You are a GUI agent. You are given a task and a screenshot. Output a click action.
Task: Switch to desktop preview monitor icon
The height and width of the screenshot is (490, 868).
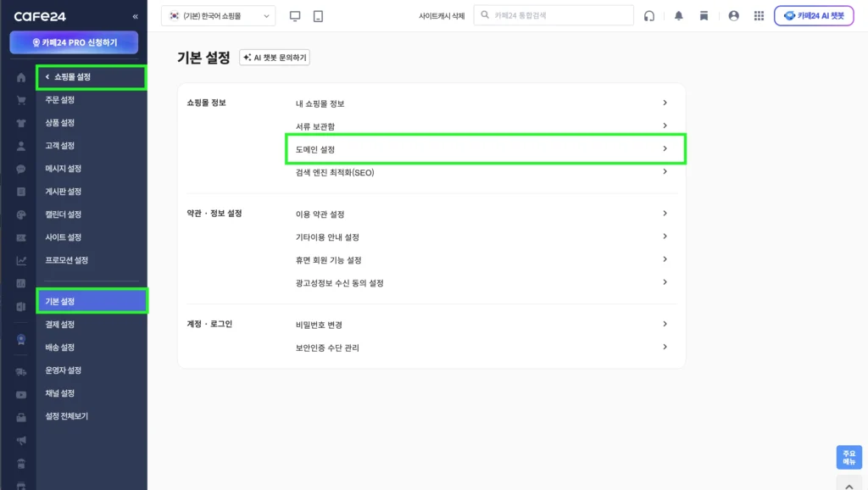coord(294,15)
